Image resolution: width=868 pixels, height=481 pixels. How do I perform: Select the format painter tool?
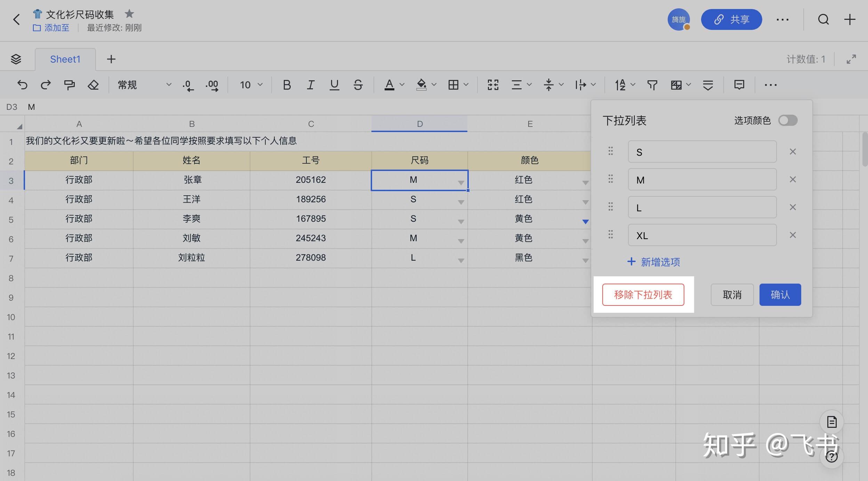point(69,84)
